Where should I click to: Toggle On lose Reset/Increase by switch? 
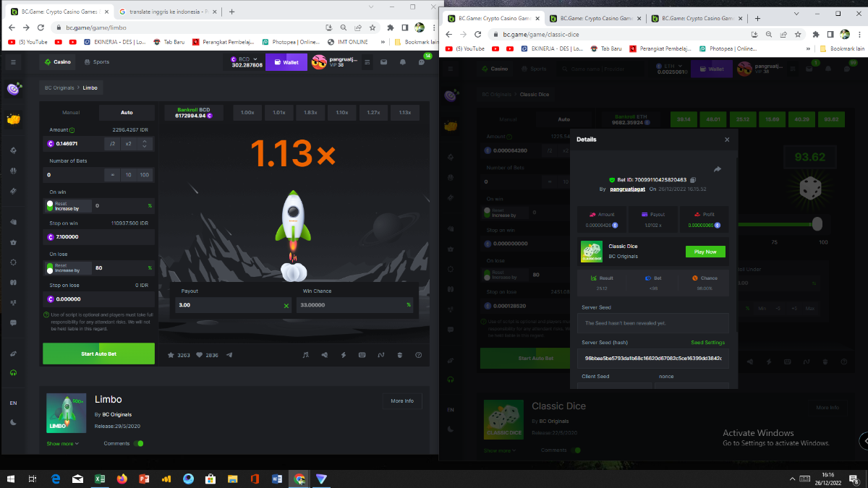coord(51,268)
